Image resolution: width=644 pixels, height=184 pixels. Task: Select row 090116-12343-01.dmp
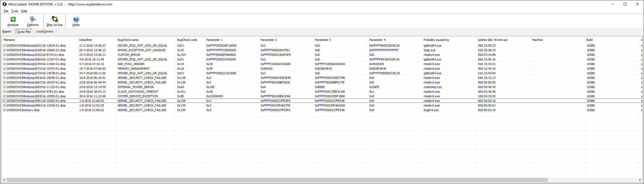point(322,105)
